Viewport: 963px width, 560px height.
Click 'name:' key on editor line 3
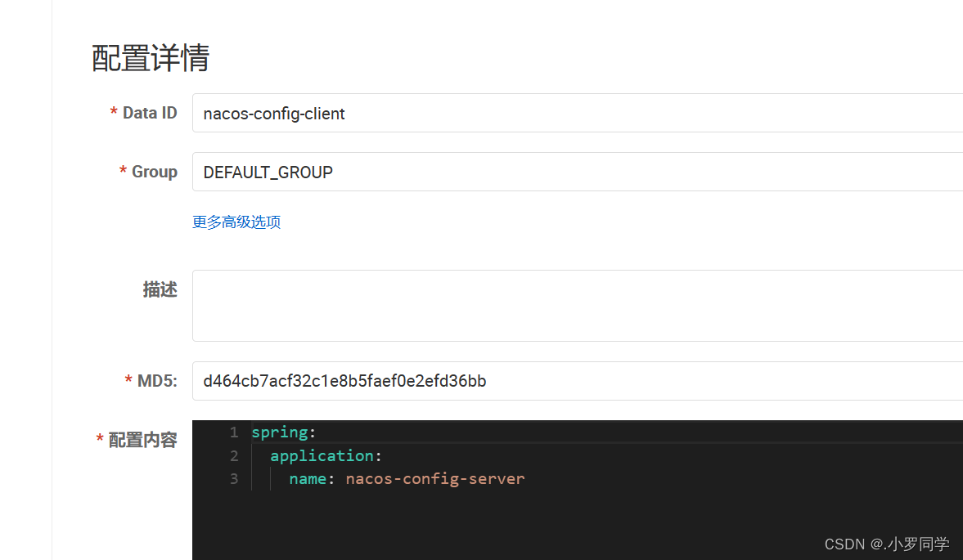click(x=312, y=479)
